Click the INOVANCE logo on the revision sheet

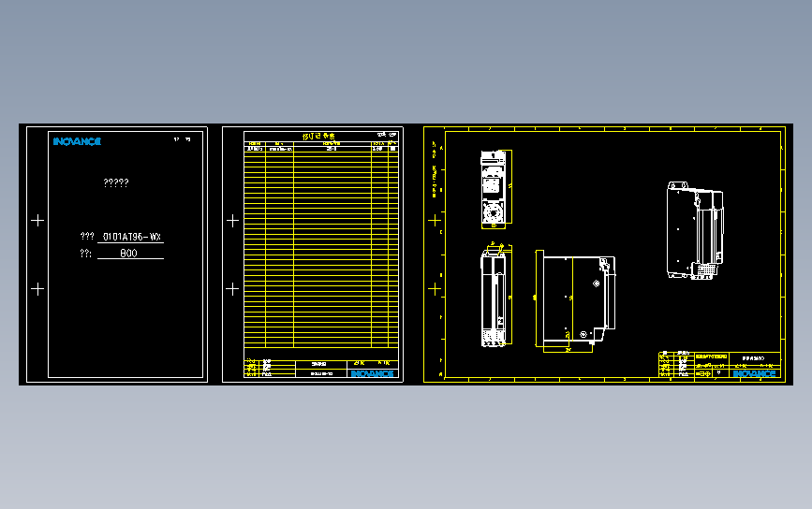[373, 373]
